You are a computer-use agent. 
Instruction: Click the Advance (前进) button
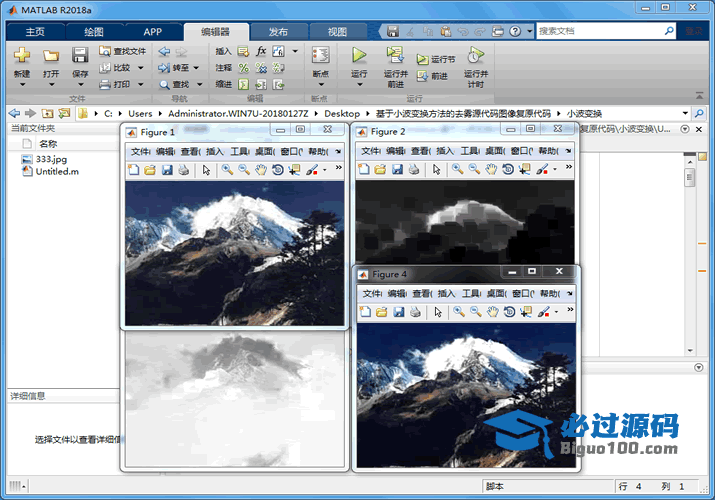tap(432, 76)
